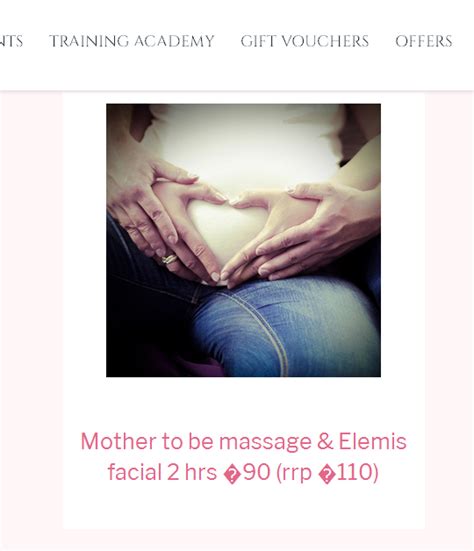Go to the Gift Vouchers page

(305, 41)
